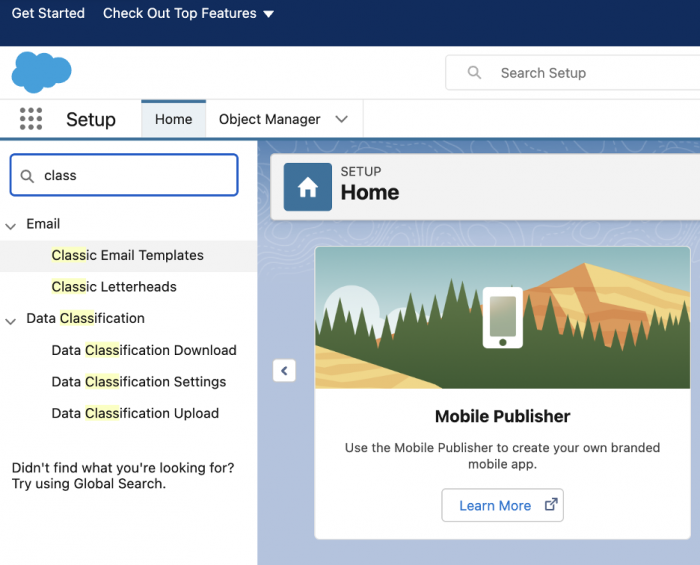Open Classic Email Templates
The height and width of the screenshot is (565, 700).
127,255
